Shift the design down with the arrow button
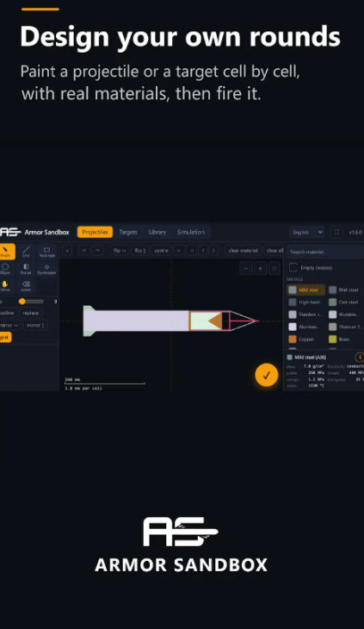Screen dimensions: 364x629 coord(213,251)
